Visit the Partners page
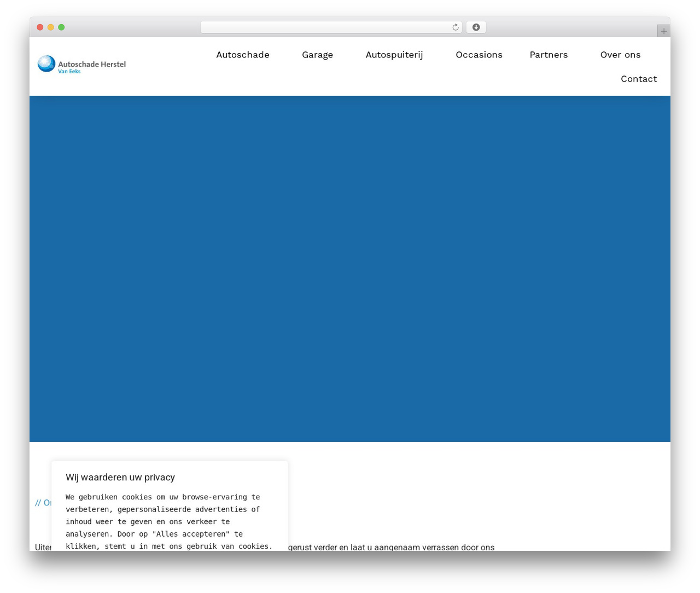The height and width of the screenshot is (593, 700). coord(549,55)
